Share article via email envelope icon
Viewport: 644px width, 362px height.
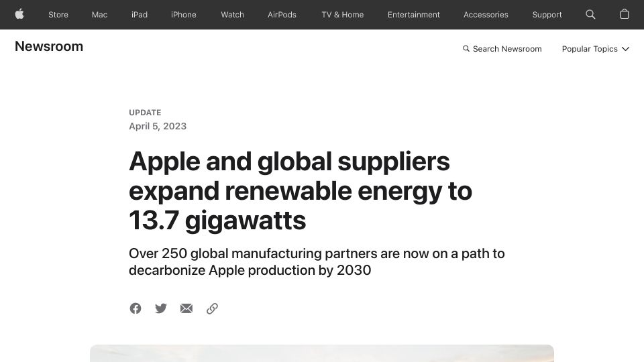pyautogui.click(x=186, y=308)
